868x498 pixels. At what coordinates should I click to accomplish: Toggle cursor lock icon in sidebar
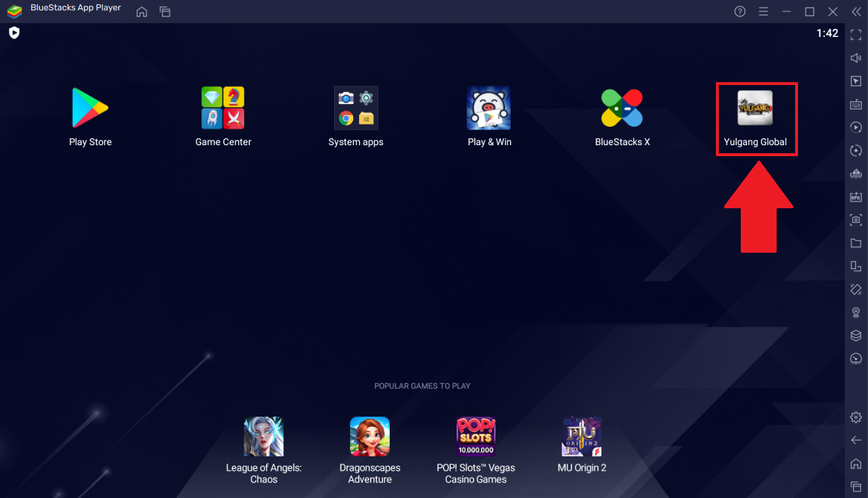(x=856, y=81)
